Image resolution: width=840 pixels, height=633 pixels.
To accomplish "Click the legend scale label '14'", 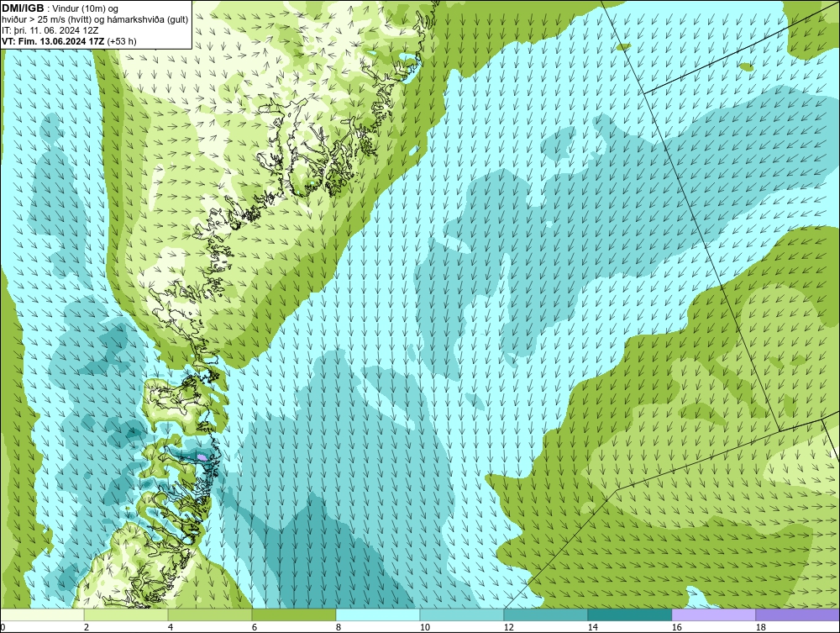I will tap(592, 627).
